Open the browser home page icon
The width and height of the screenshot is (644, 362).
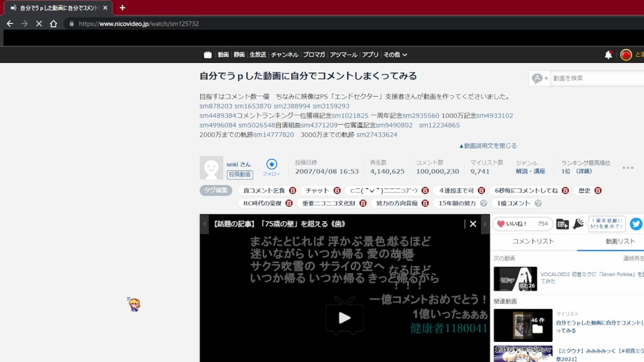[54, 24]
